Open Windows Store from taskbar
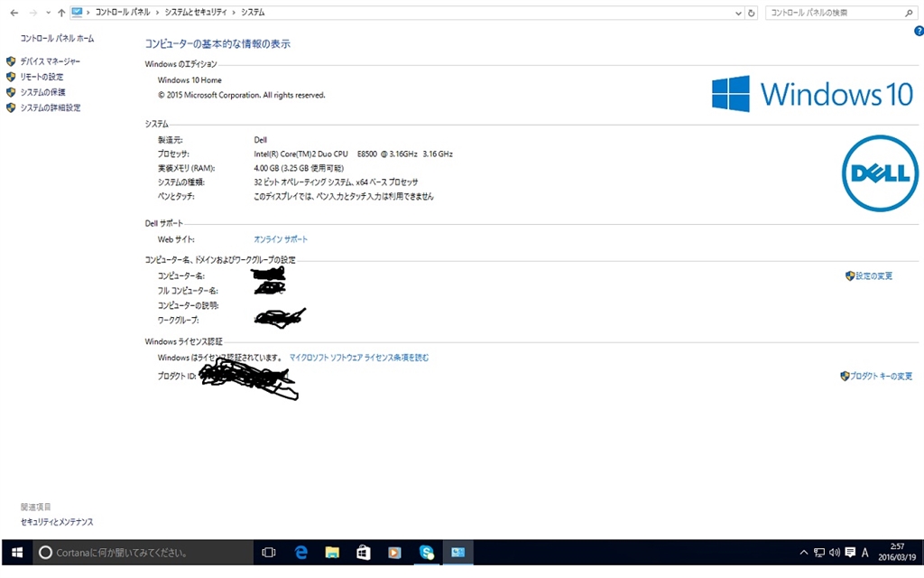 [364, 553]
